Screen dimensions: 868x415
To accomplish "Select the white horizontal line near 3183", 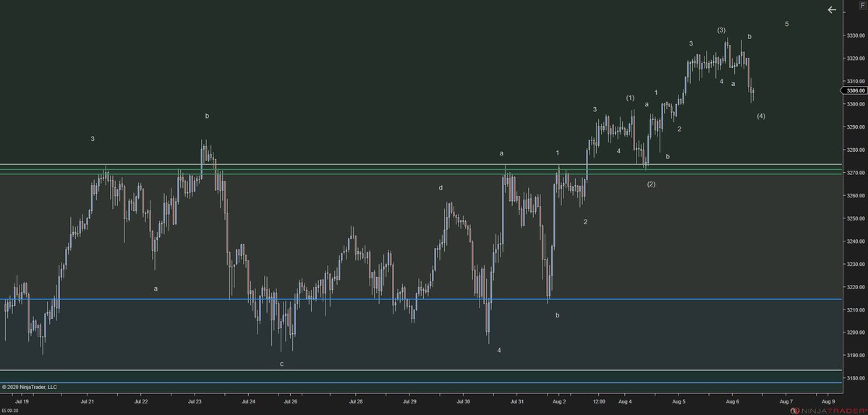I will coord(421,370).
